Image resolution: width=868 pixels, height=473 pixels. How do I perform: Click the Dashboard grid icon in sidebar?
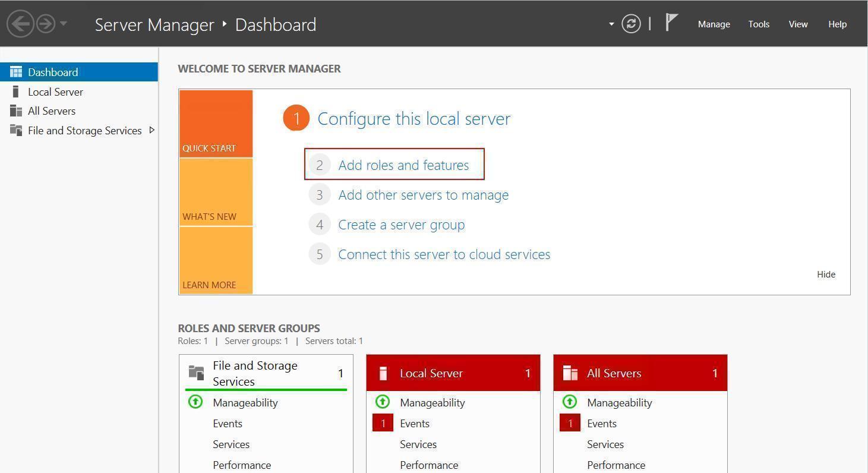pyautogui.click(x=16, y=72)
